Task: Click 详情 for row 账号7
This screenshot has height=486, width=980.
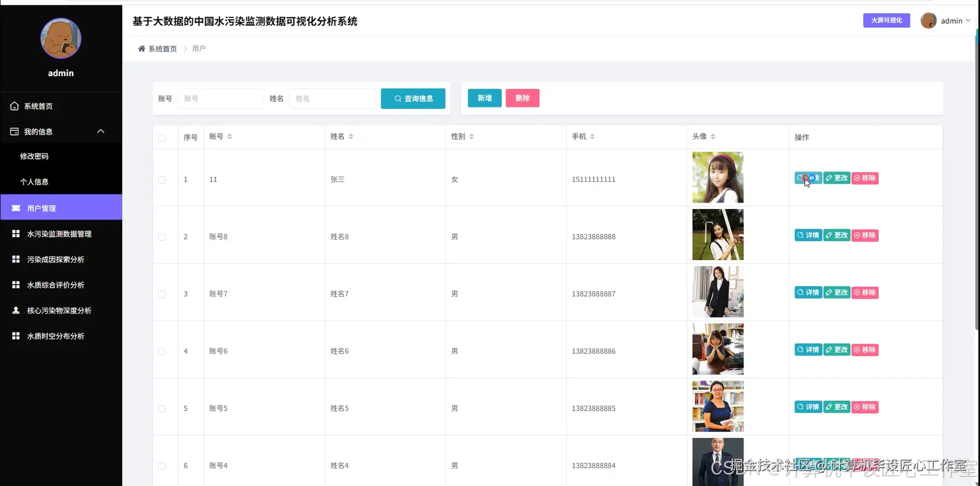Action: (808, 293)
